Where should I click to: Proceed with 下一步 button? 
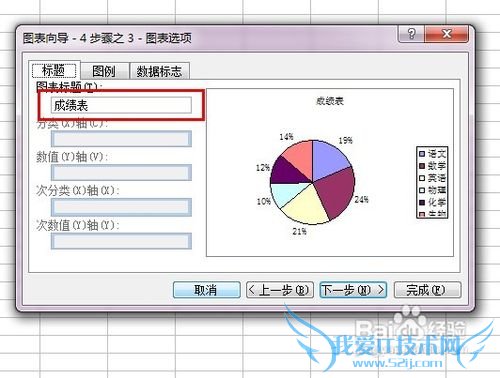tap(353, 290)
